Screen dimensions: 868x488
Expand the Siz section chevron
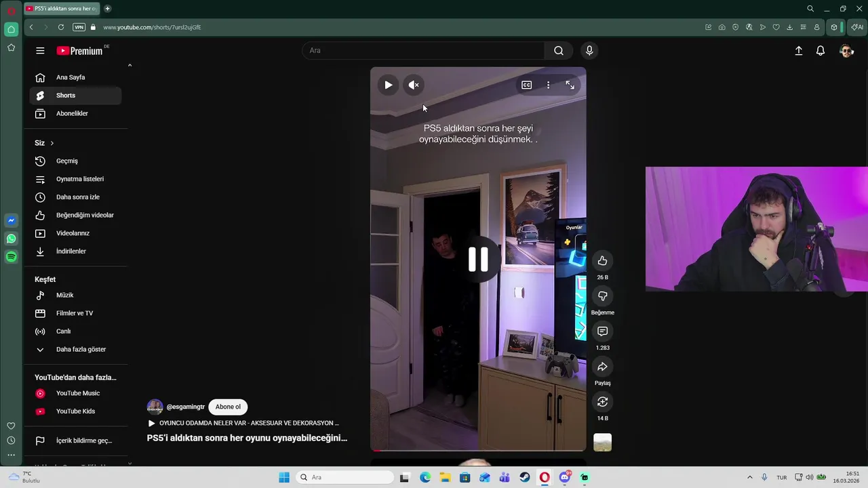click(x=52, y=143)
